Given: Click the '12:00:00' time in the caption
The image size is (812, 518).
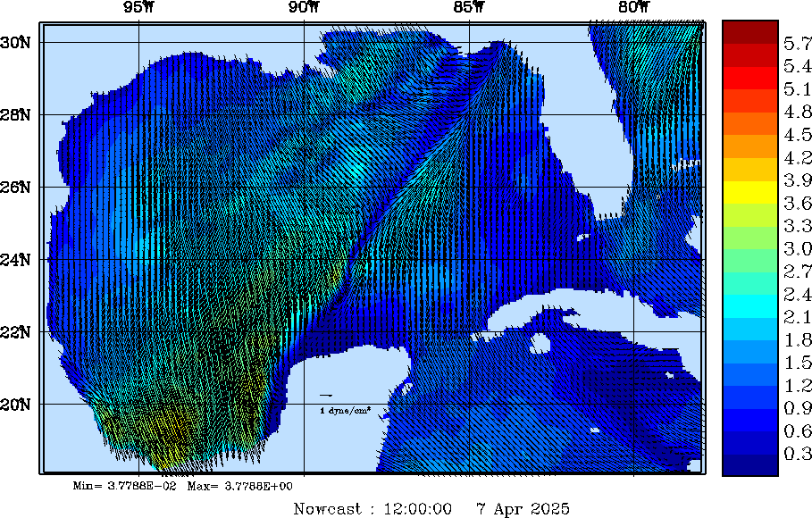Looking at the screenshot, I should [418, 509].
